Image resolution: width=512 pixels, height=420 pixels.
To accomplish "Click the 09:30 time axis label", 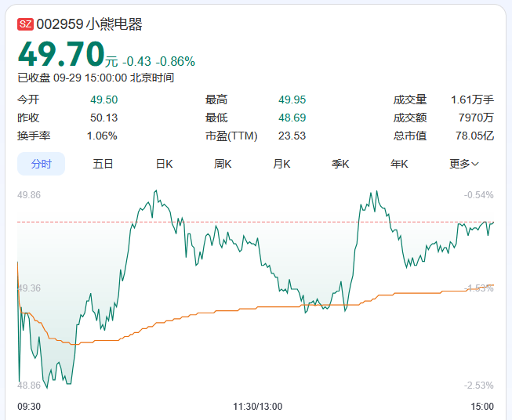I will 29,407.
